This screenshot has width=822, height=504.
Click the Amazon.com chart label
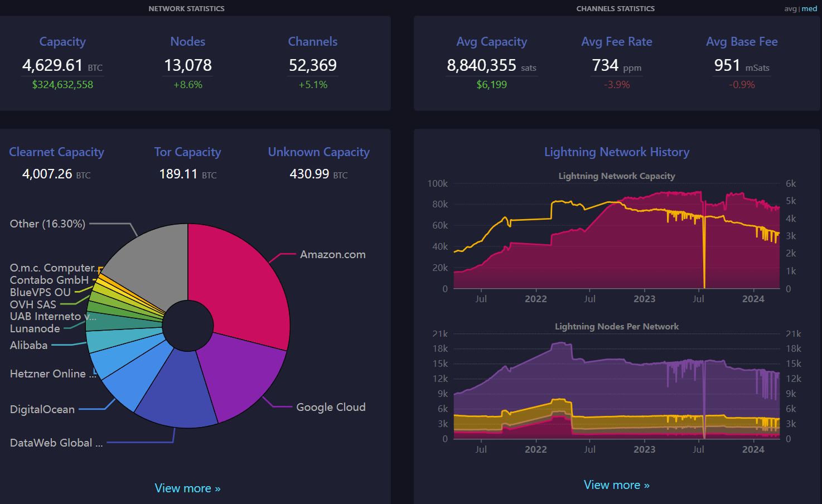point(333,255)
